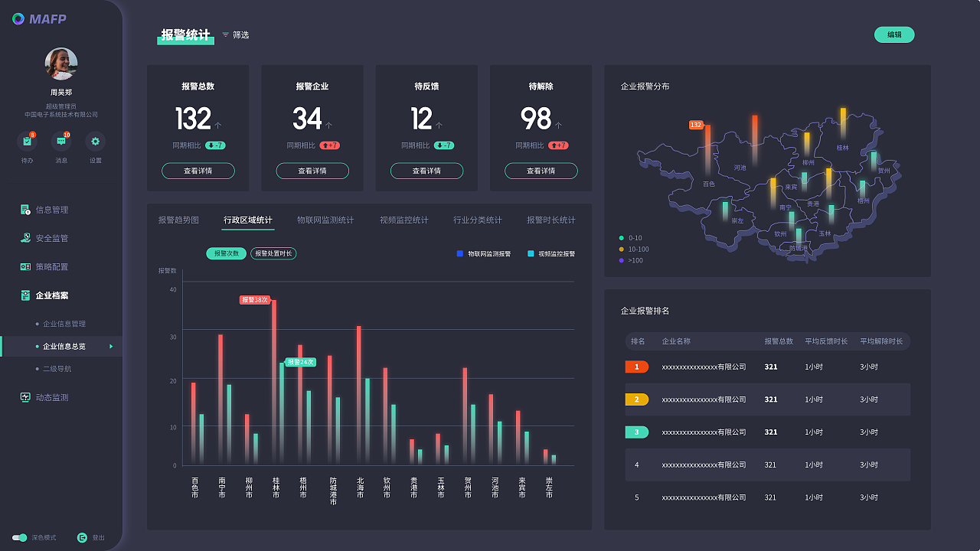980x551 pixels.
Task: Switch to the 视频监控统计 tab
Action: click(404, 220)
